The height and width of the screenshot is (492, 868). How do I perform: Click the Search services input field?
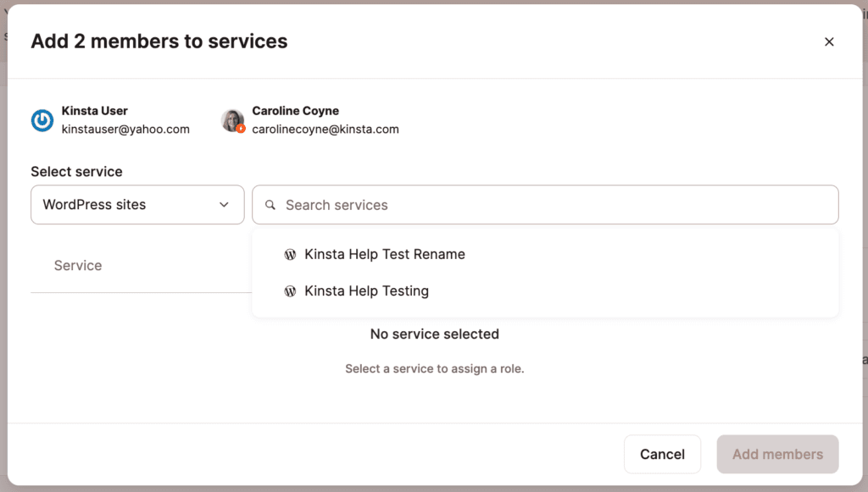(x=545, y=205)
